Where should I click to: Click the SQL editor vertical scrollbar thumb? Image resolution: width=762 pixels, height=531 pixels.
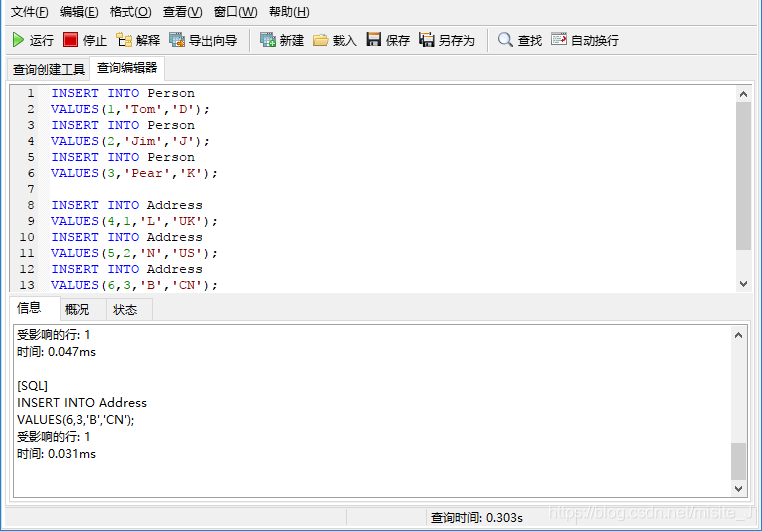point(743,176)
